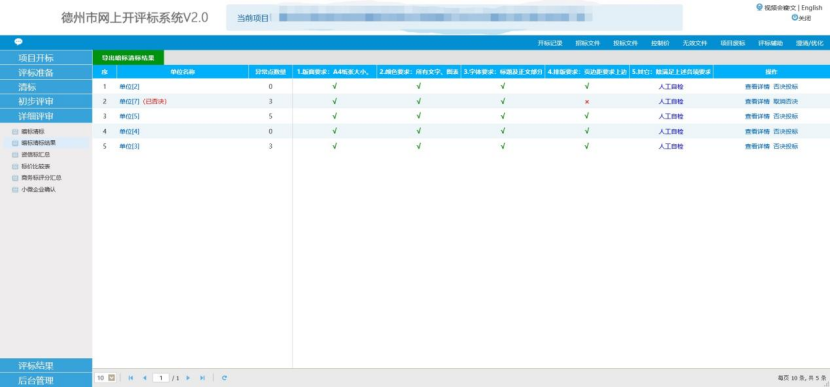The width and height of the screenshot is (830, 387).
Task: Expand the 评标结果 sidebar section
Action: tap(46, 366)
